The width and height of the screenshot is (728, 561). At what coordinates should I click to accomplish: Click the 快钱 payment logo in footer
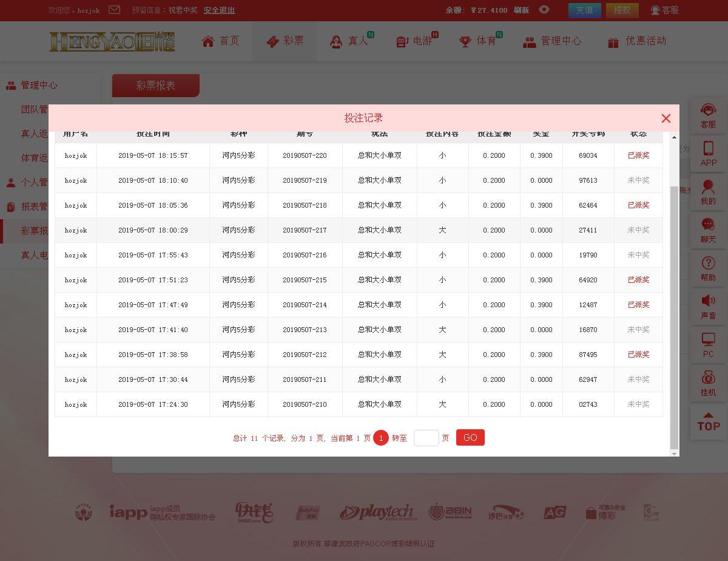click(x=254, y=512)
